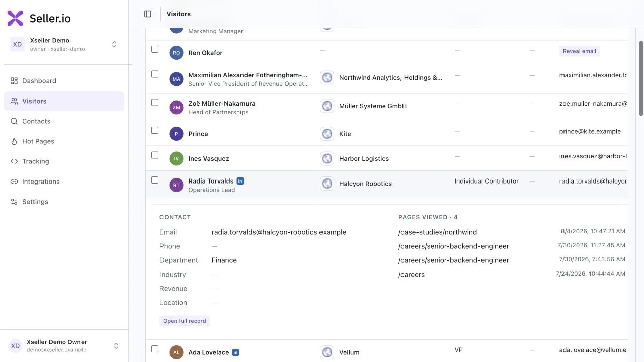
Task: Click the Individual Contributor seniority cell
Action: 487,181
